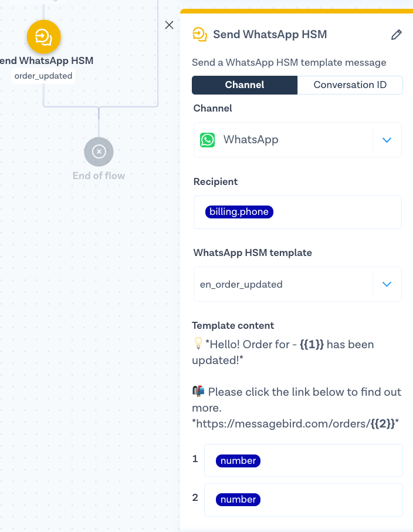The height and width of the screenshot is (532, 413).
Task: Click the number tag in parameter 1
Action: (x=238, y=461)
